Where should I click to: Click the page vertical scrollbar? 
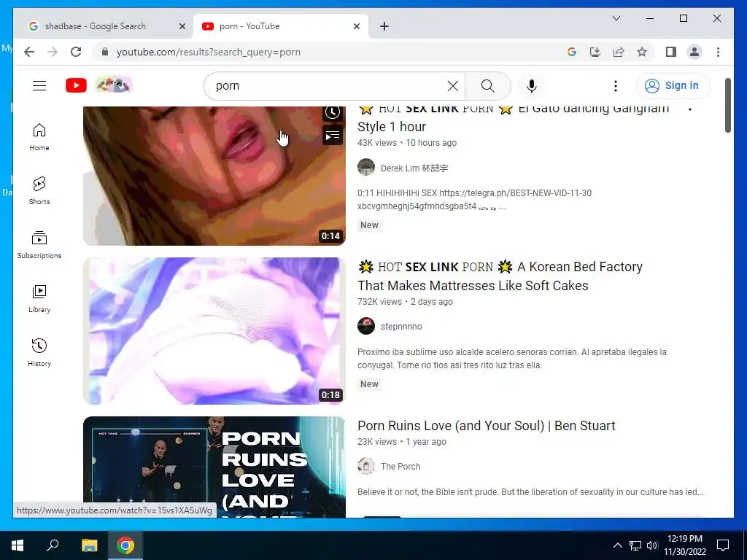727,106
